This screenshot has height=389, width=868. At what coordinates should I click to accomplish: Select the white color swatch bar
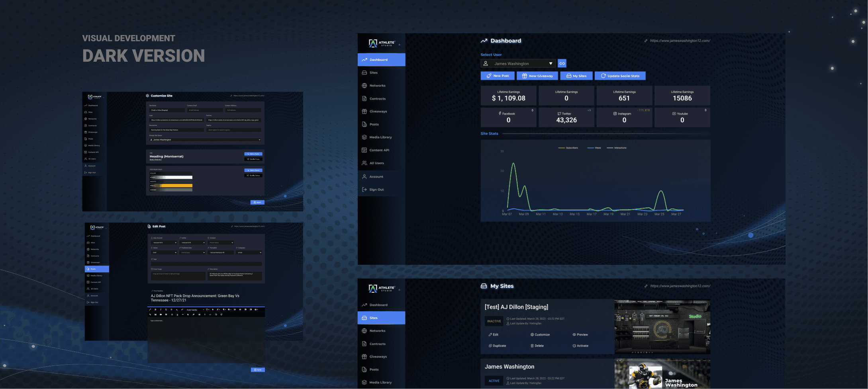(x=171, y=178)
